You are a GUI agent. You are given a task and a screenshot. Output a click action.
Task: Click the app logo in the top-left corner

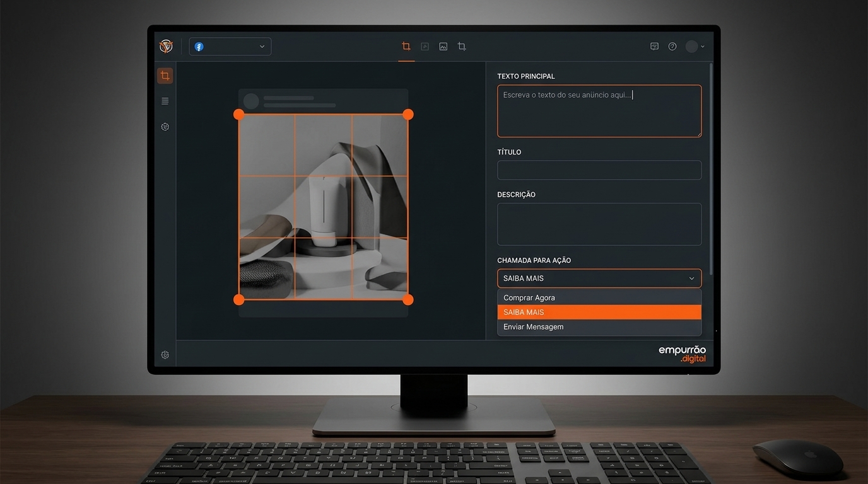[x=166, y=46]
